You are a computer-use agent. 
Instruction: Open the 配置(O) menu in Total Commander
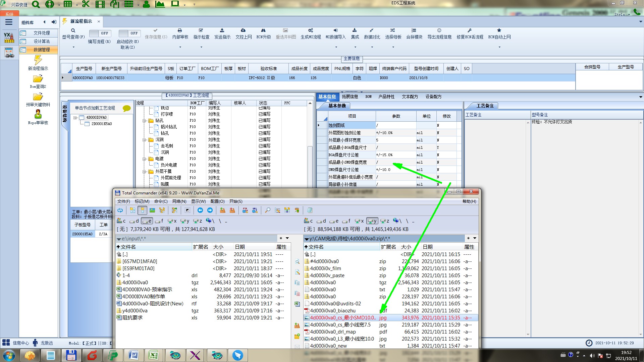click(x=217, y=201)
